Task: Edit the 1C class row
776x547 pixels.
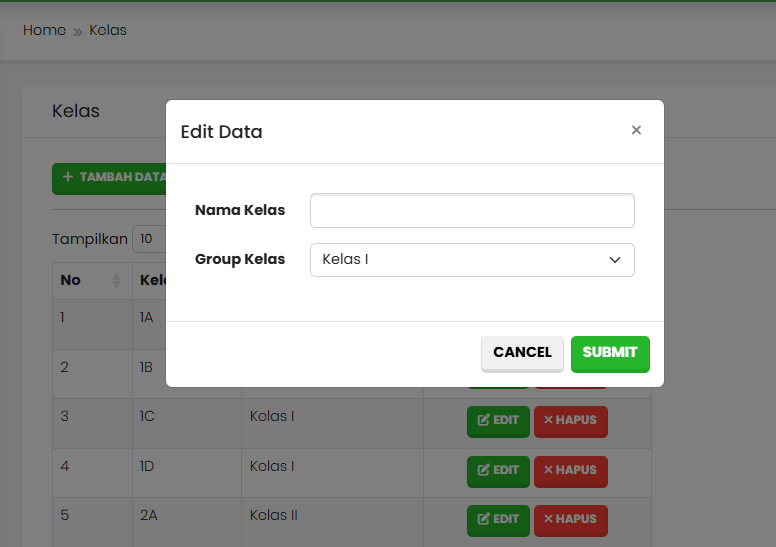Action: pos(498,421)
